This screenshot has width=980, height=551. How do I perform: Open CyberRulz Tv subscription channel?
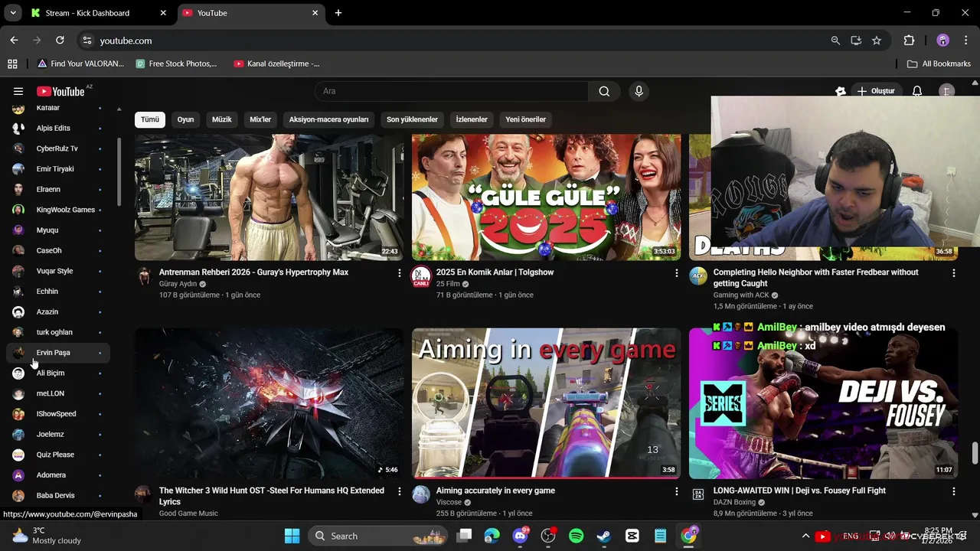pos(58,148)
